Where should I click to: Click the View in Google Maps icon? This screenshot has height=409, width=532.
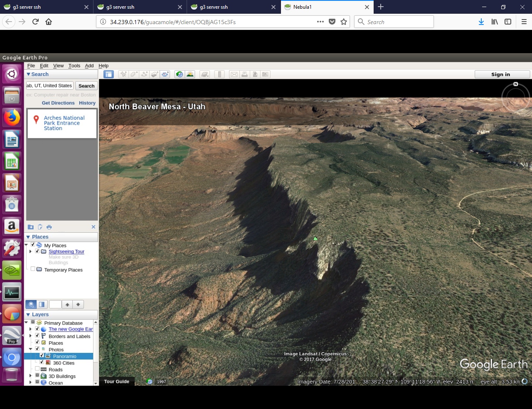265,74
